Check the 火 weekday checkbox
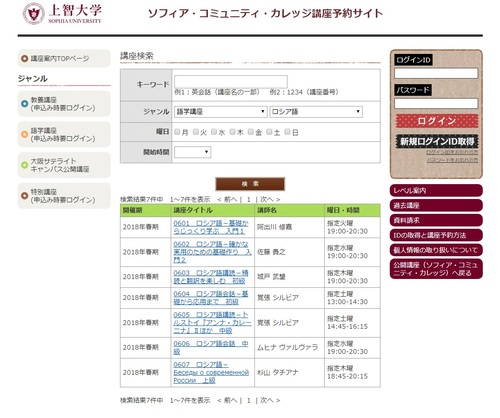This screenshot has height=418, width=500. pyautogui.click(x=196, y=132)
